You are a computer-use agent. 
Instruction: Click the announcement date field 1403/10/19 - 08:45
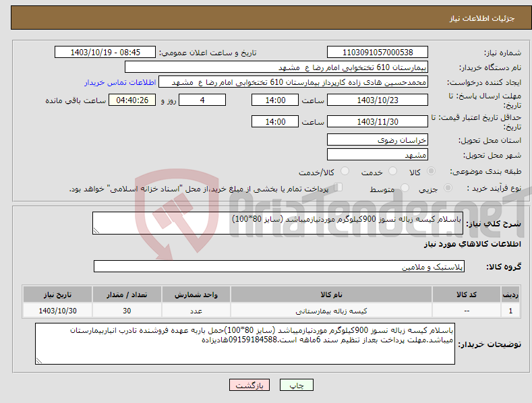click(105, 53)
